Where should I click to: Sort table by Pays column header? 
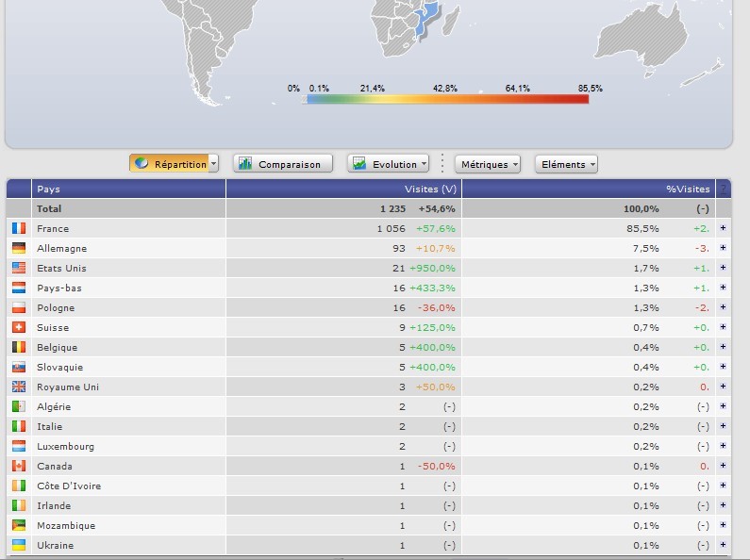[48, 189]
